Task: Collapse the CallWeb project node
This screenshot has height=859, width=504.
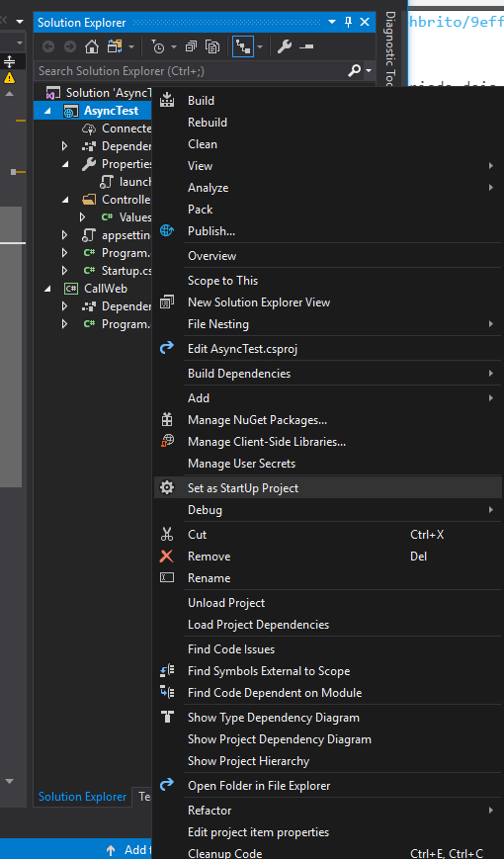Action: 47,289
